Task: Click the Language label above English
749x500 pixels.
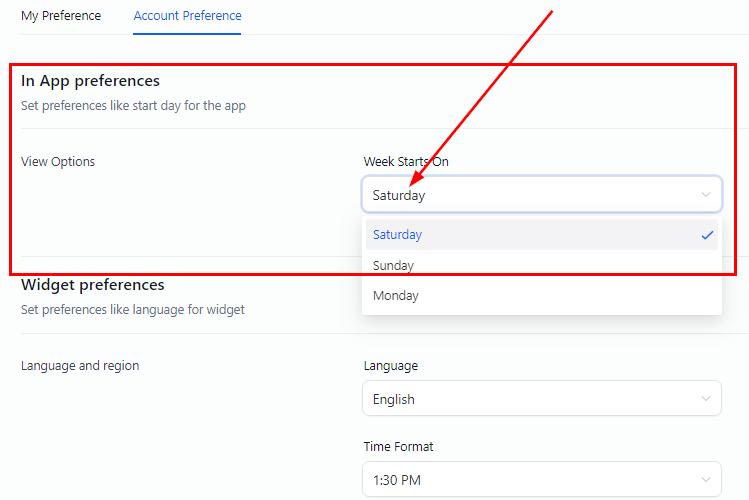Action: [391, 366]
